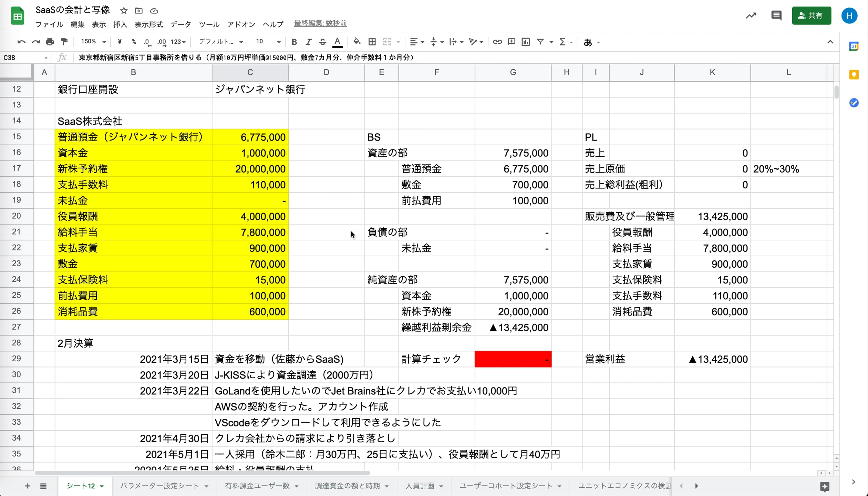
Task: Insert a comment on the cell
Action: coord(511,42)
